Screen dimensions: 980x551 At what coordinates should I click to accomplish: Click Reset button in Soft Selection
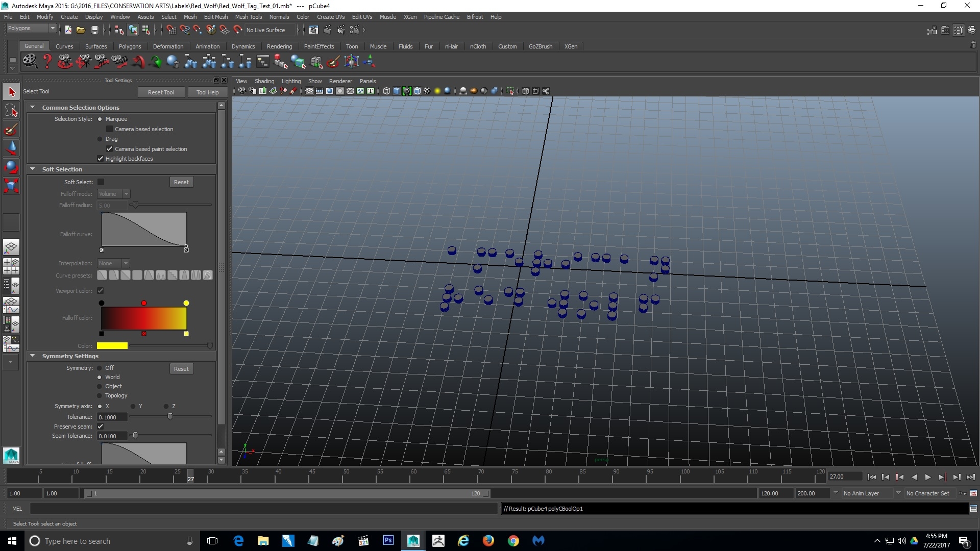click(x=181, y=182)
